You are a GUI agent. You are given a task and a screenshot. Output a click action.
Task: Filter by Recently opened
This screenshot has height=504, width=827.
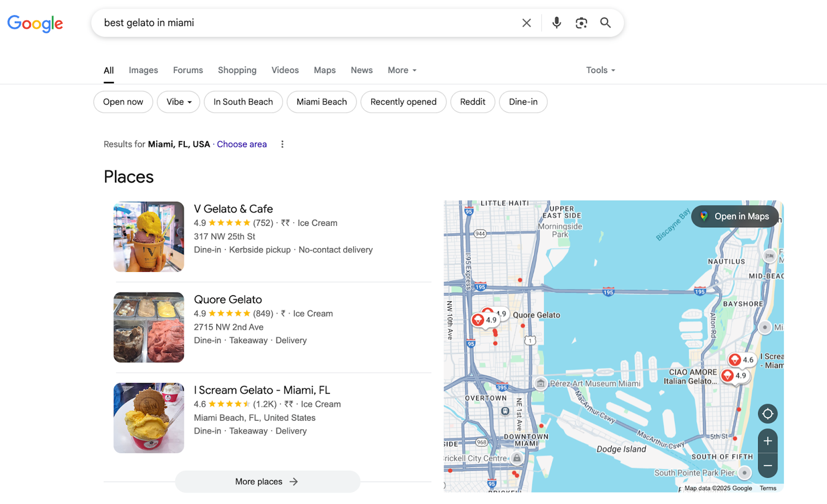pyautogui.click(x=403, y=102)
